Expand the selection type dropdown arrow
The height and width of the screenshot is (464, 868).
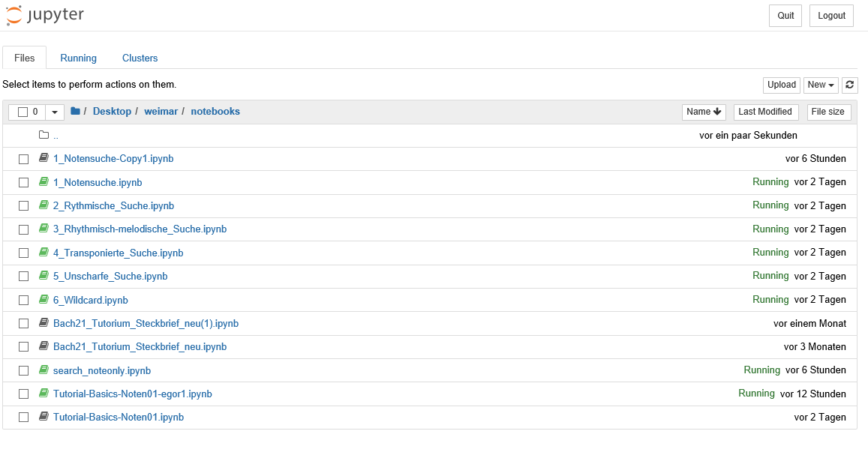coord(55,112)
